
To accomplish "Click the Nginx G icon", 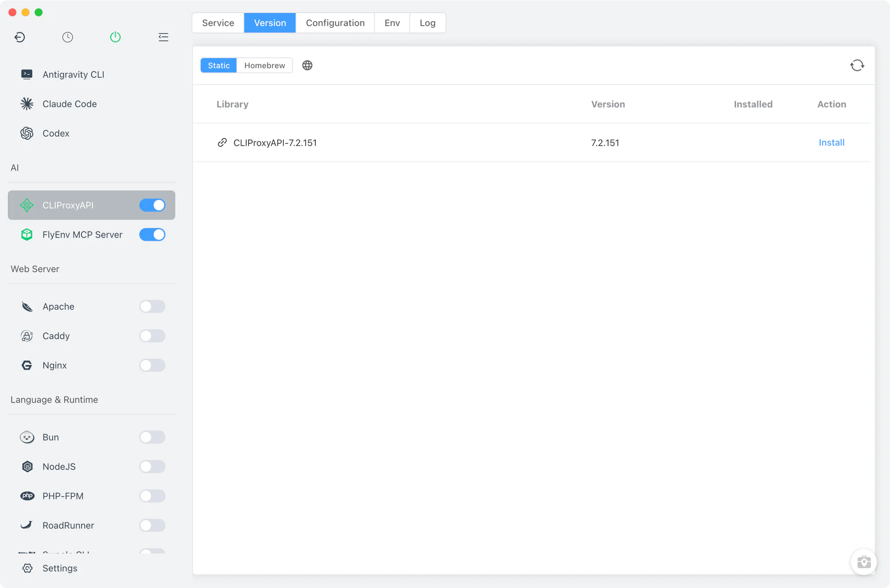I will click(27, 365).
